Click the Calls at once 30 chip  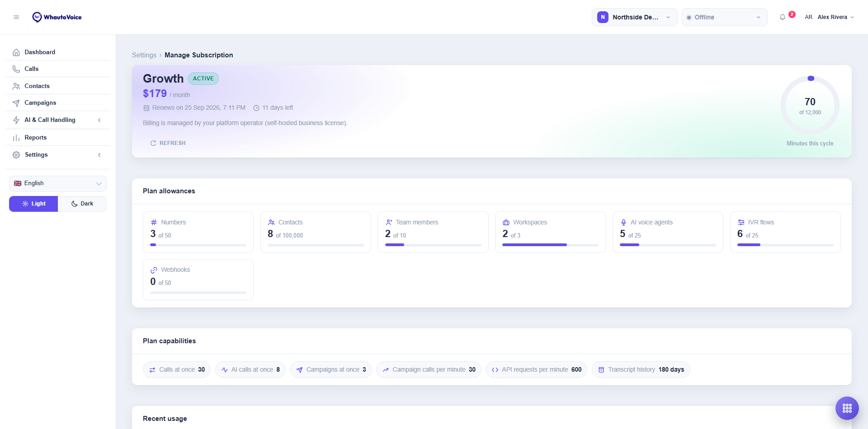(177, 369)
